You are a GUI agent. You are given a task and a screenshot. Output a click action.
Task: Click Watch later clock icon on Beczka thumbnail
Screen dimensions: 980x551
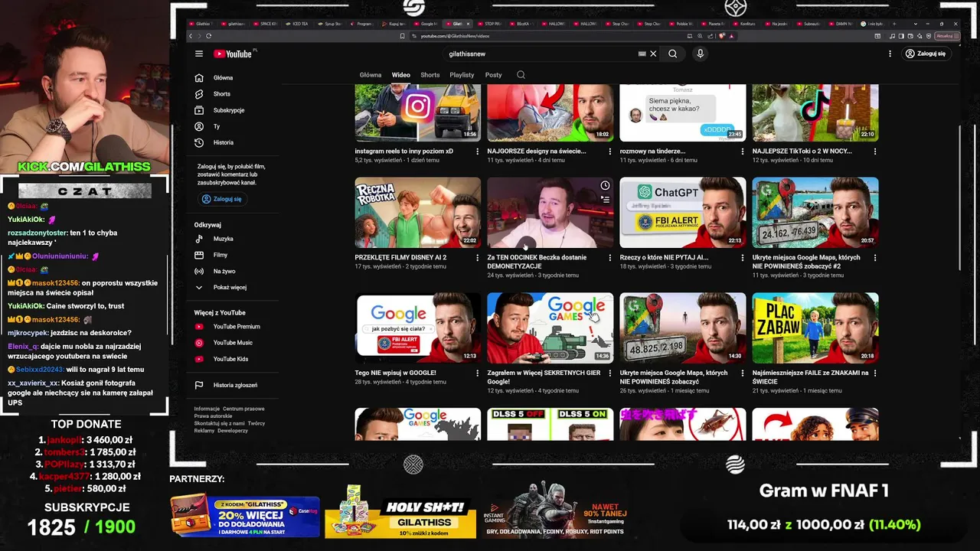[605, 186]
